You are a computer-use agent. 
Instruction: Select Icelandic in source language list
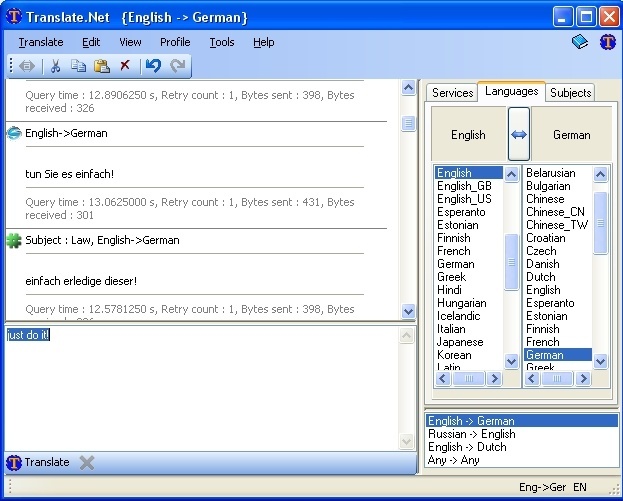[x=469, y=316]
